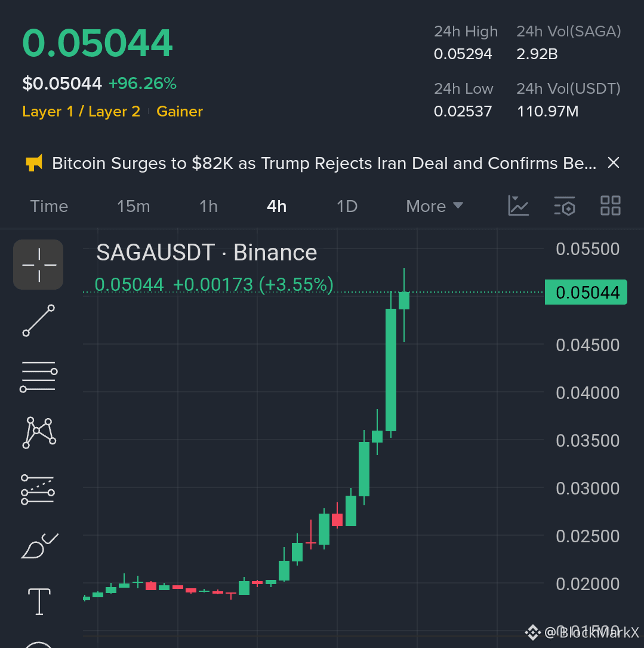644x648 pixels.
Task: Dismiss the Bitcoin news banner
Action: pyautogui.click(x=614, y=163)
